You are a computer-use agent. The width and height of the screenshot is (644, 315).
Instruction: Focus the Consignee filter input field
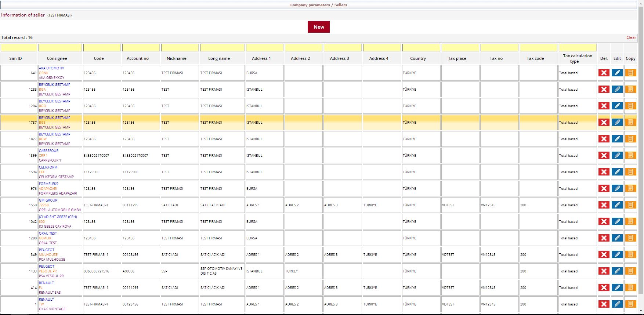tap(60, 48)
